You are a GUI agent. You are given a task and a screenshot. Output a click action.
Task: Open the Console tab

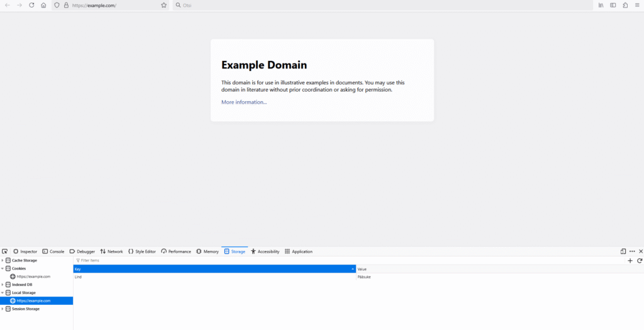coord(53,251)
